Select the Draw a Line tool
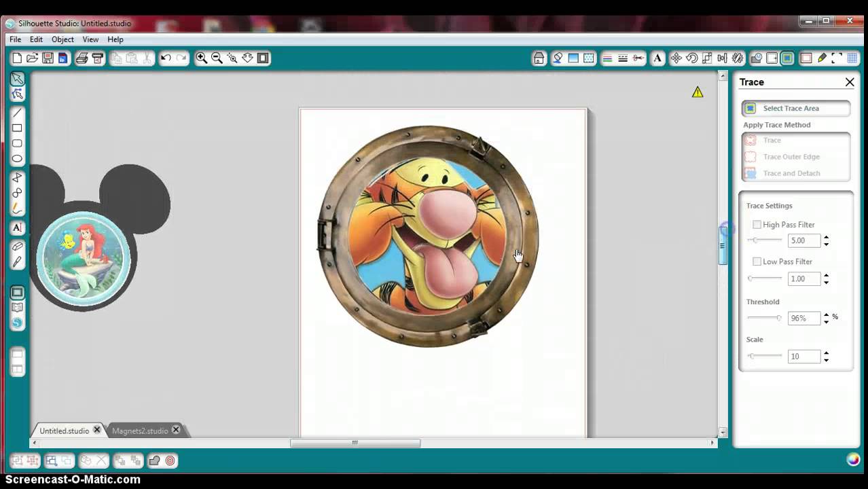The image size is (868, 489). (x=17, y=113)
